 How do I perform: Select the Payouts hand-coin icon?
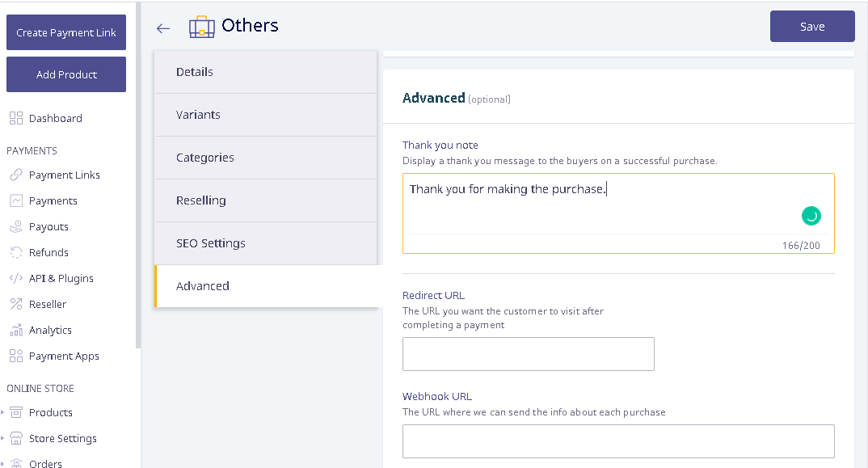click(x=16, y=226)
